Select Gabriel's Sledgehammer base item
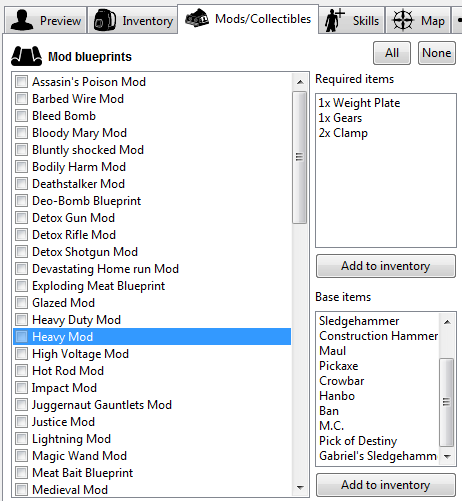The image size is (462, 501). click(x=378, y=456)
